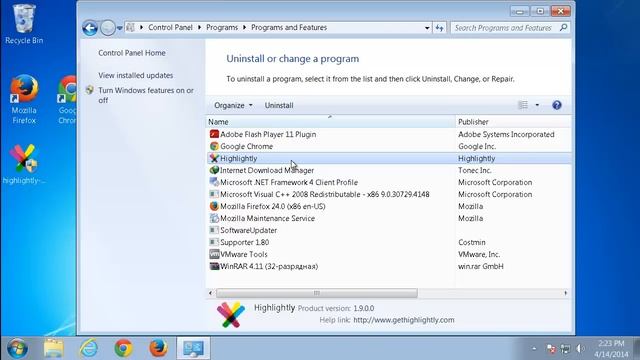Open View installed updates link
The image size is (640, 360).
136,75
